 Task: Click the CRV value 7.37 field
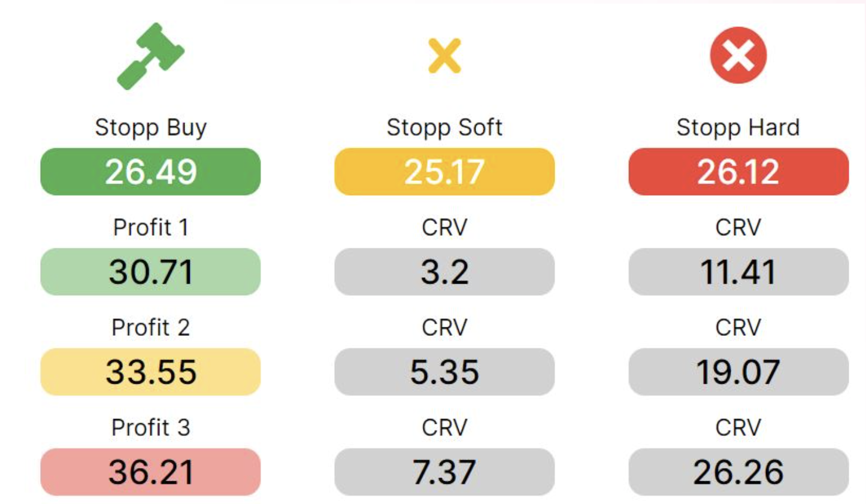pos(444,472)
